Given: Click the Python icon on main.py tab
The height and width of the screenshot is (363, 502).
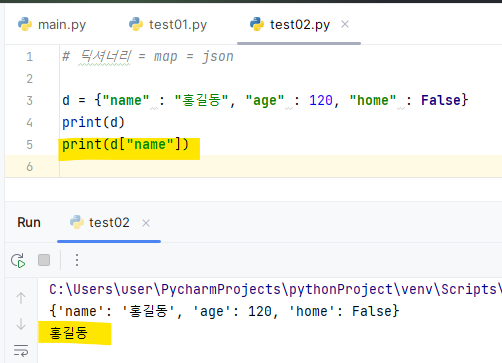Looking at the screenshot, I should [25, 24].
